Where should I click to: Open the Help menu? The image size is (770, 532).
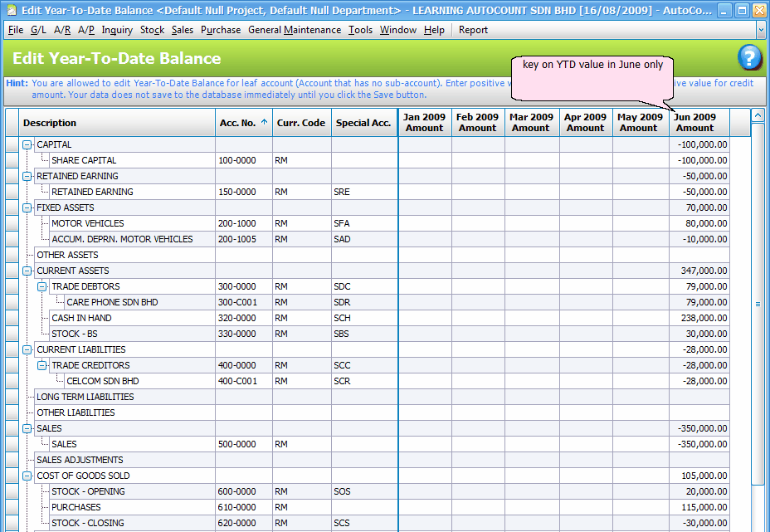(x=434, y=30)
